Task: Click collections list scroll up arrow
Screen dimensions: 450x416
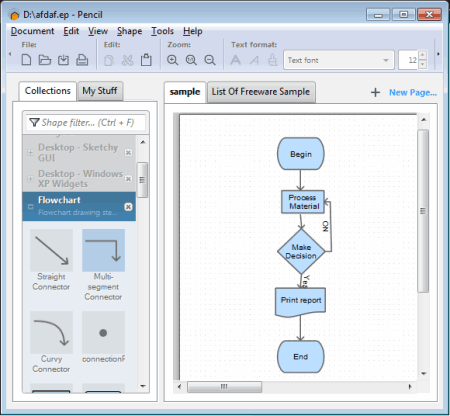Action: click(143, 142)
